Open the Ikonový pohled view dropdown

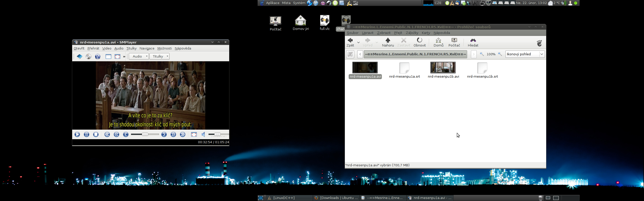coord(525,54)
